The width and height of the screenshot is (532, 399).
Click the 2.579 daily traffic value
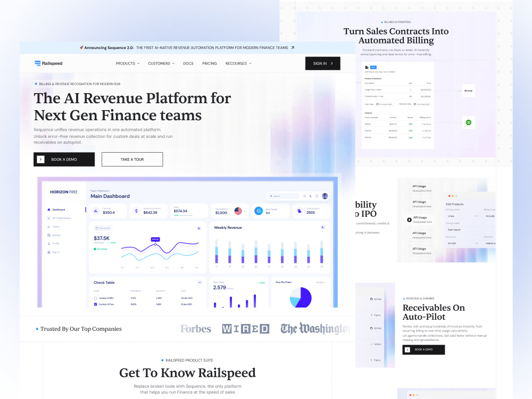220,287
